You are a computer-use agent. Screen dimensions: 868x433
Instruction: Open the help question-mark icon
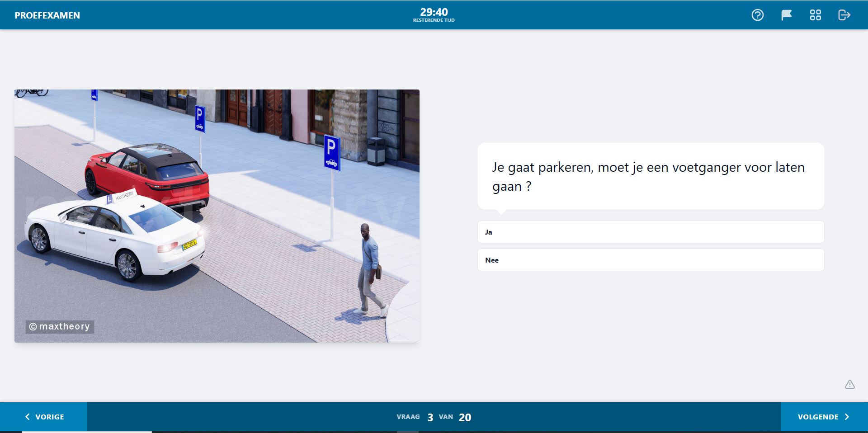[x=757, y=15]
